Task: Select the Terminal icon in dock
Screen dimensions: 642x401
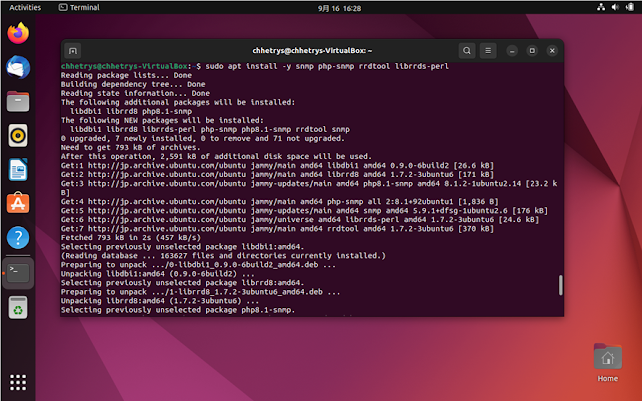Action: coord(18,273)
